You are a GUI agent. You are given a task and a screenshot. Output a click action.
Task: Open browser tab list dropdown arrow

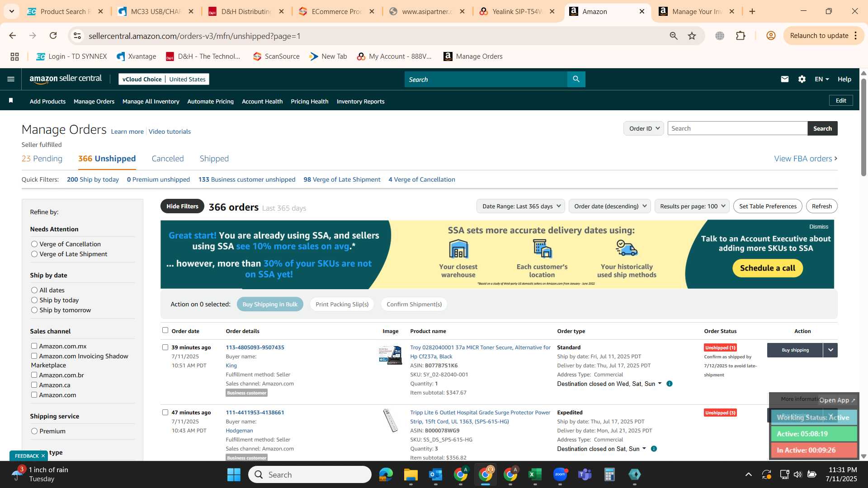pos(11,11)
